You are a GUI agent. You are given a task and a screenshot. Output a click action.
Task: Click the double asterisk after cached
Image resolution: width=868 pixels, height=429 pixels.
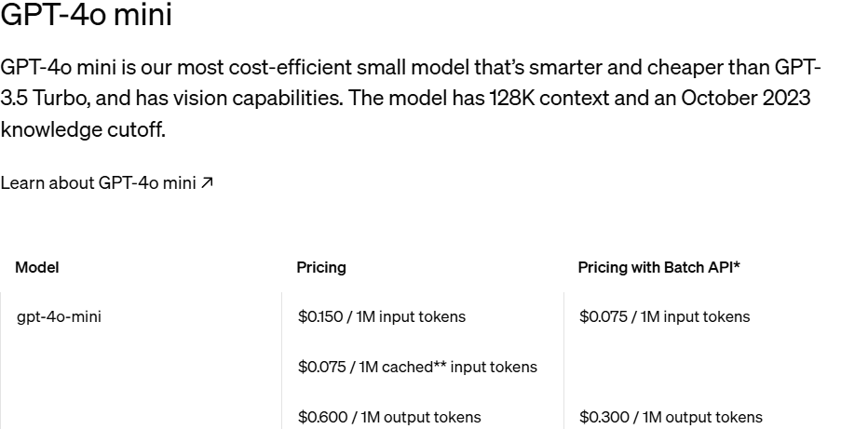[440, 365]
